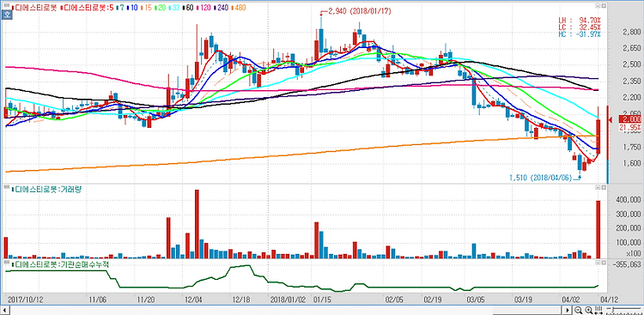Click the 21.95% change label
Screen dimensions: 644x315
(631, 128)
